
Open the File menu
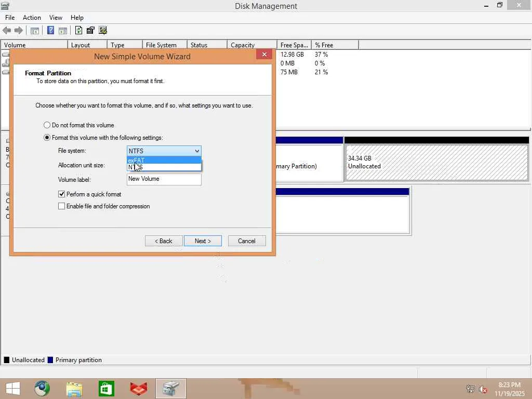(10, 17)
